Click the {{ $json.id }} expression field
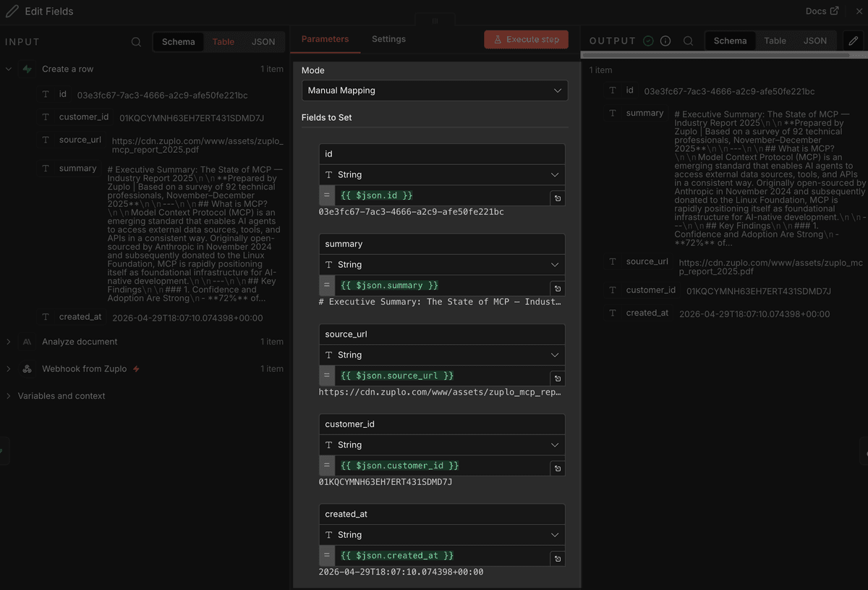The width and height of the screenshot is (868, 590). click(441, 195)
